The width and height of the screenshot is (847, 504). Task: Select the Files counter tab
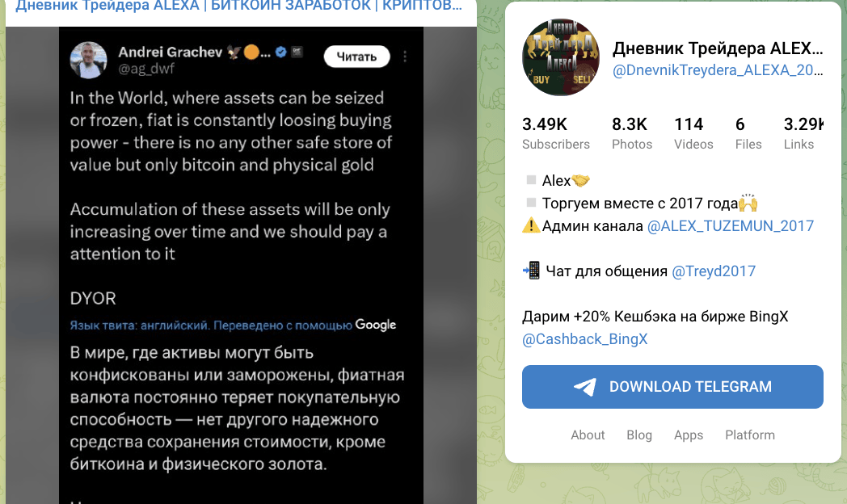(748, 132)
